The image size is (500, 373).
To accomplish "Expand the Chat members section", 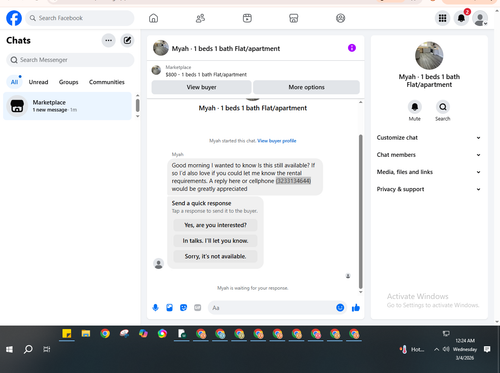I will point(429,155).
